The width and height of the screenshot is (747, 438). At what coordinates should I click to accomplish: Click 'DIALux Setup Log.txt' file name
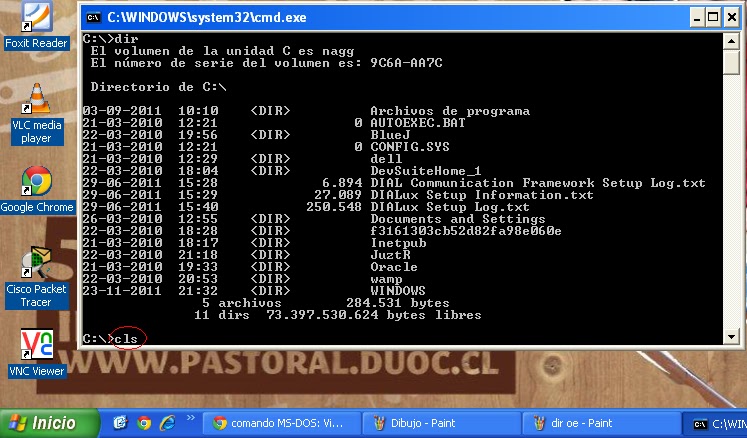pos(450,207)
